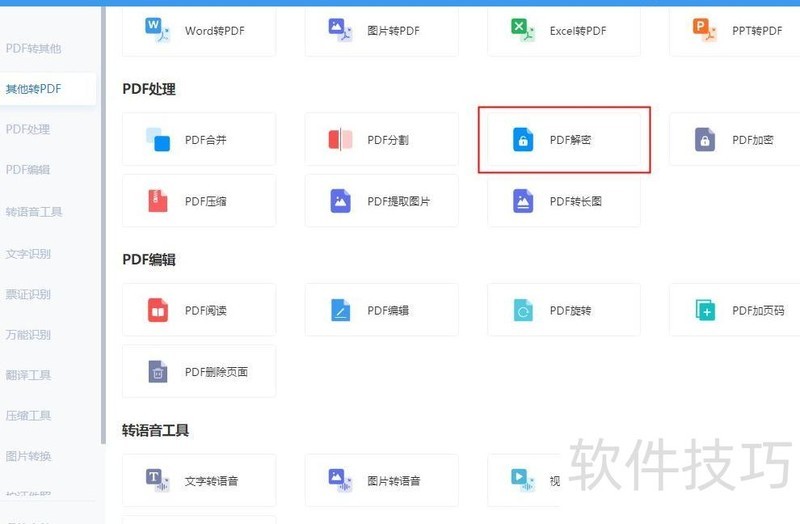The width and height of the screenshot is (800, 524).
Task: Open 转语音工具 in the sidebar
Action: (x=34, y=212)
